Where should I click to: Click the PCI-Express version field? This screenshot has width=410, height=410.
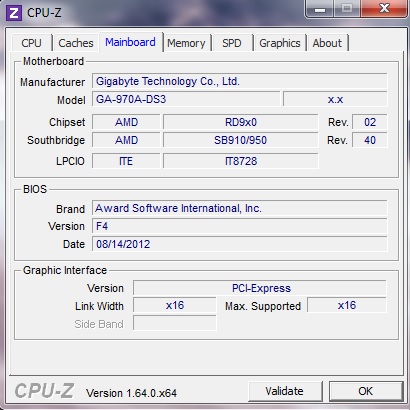260,288
